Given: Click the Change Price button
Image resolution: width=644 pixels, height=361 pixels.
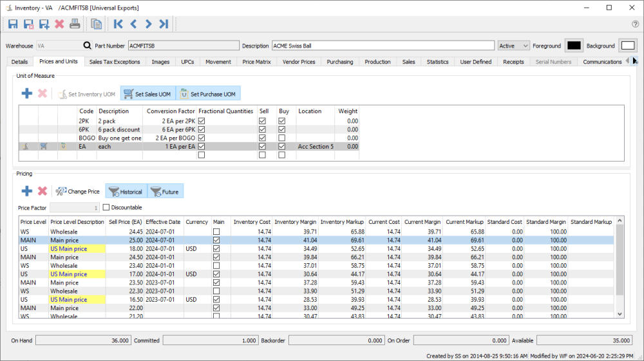Looking at the screenshot, I should tap(78, 191).
